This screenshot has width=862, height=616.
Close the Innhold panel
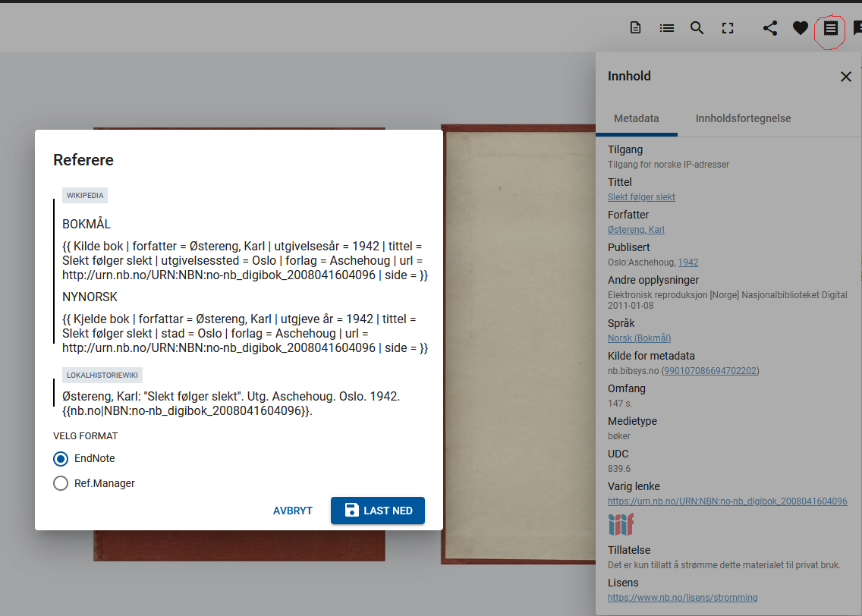tap(846, 77)
